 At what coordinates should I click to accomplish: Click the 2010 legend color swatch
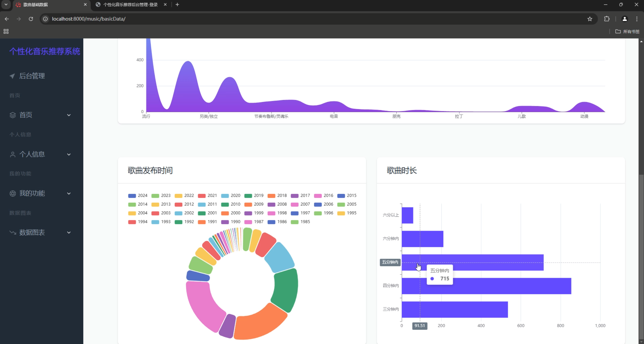pyautogui.click(x=225, y=205)
